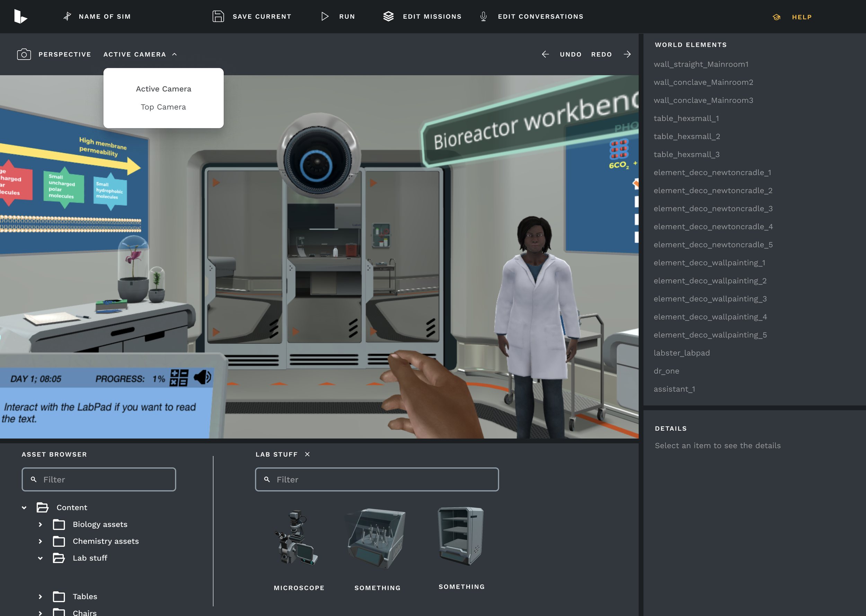
Task: Click the Lab Stuff filter input field
Action: [377, 479]
